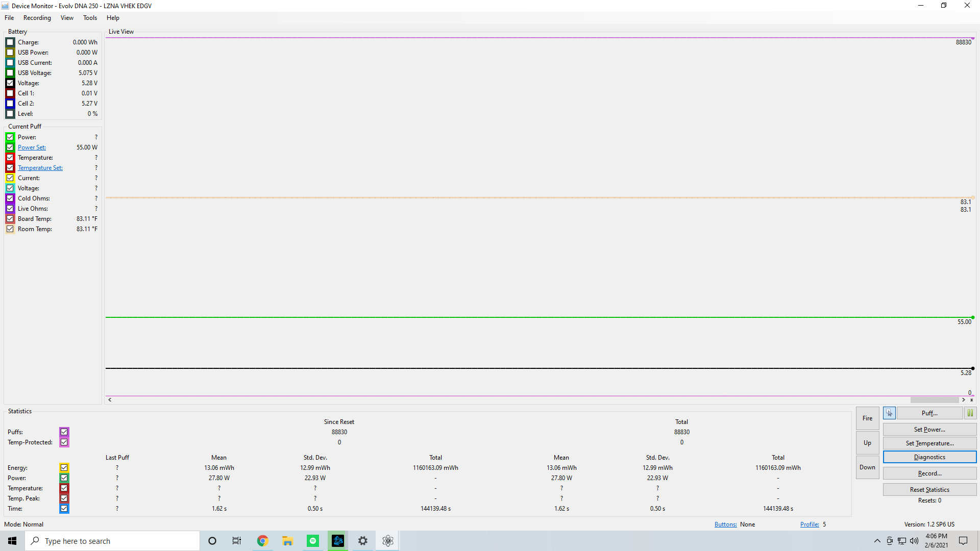
Task: Click the chart scroll left arrow
Action: [x=110, y=400]
